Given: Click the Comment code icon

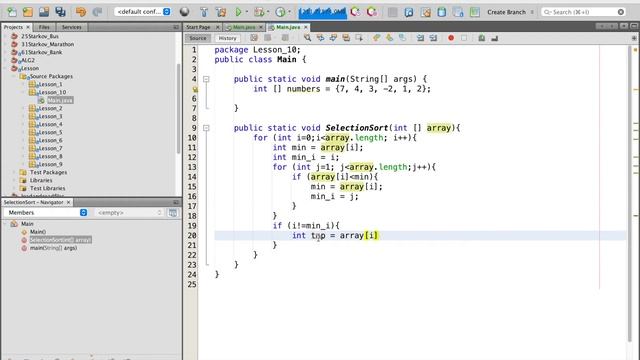Looking at the screenshot, I should point(482,38).
